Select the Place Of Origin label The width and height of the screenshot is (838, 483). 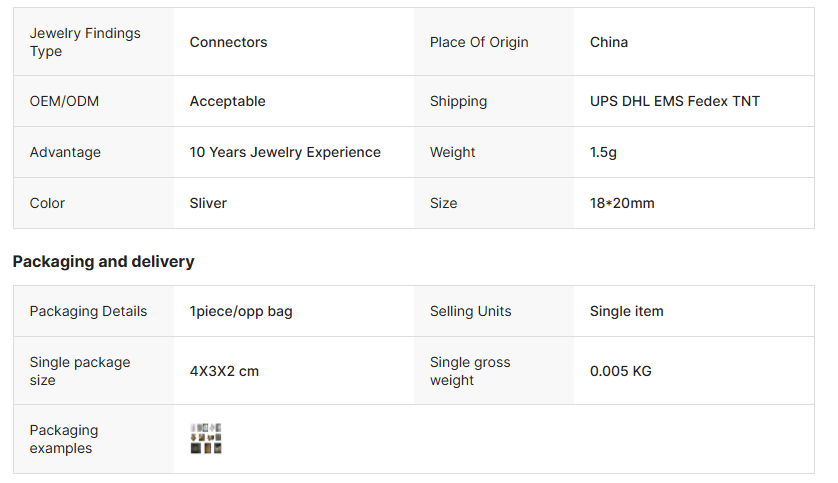[479, 42]
